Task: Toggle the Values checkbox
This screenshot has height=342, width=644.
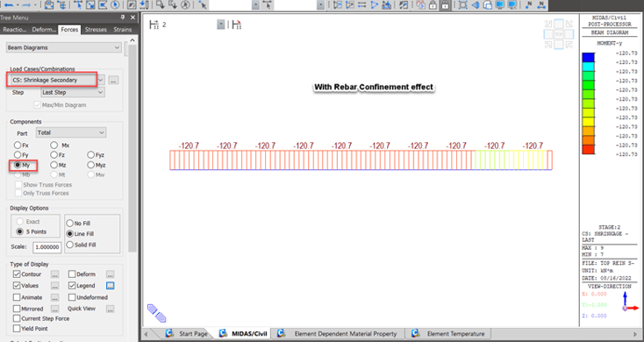Action: point(17,286)
